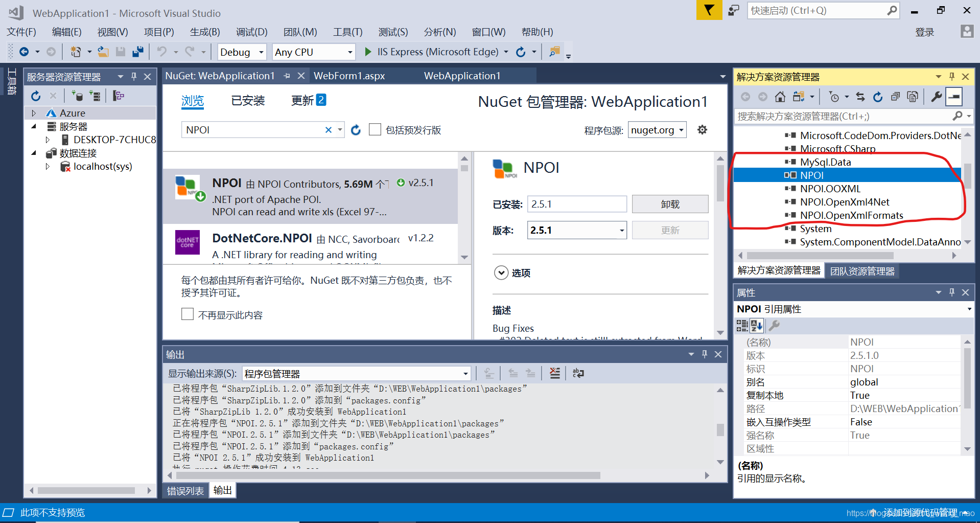Click the New Project toolbar icon

[76, 52]
